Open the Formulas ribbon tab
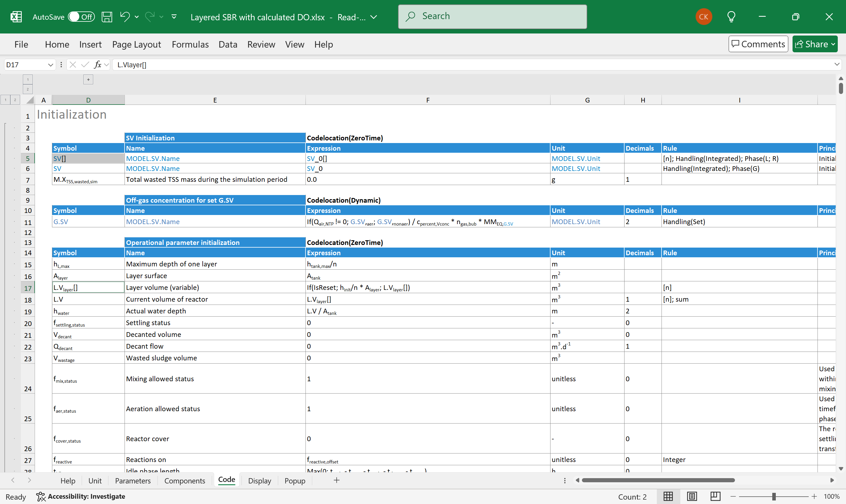 click(x=190, y=44)
